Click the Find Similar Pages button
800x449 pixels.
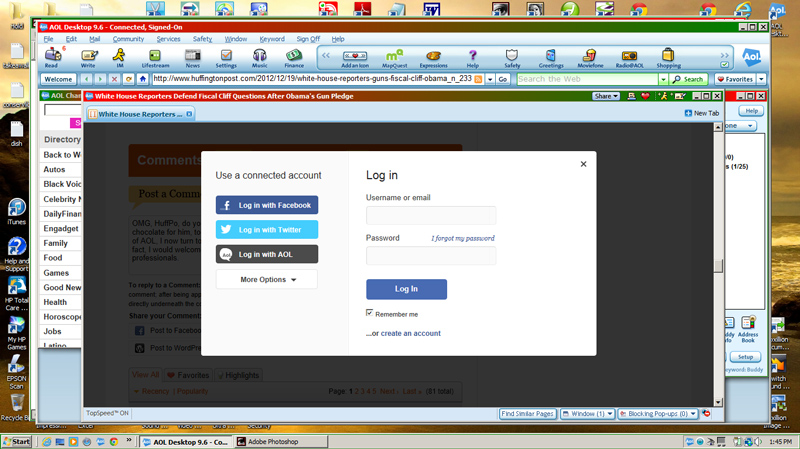tap(528, 414)
